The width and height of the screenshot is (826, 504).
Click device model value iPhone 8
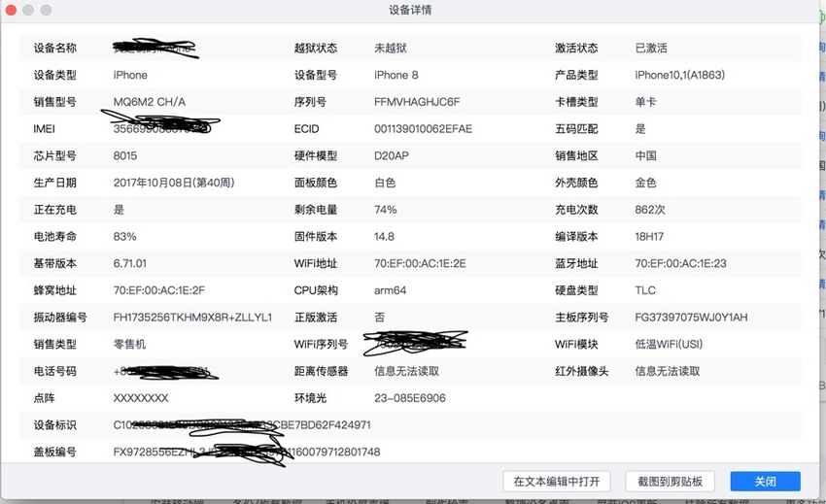coord(396,75)
